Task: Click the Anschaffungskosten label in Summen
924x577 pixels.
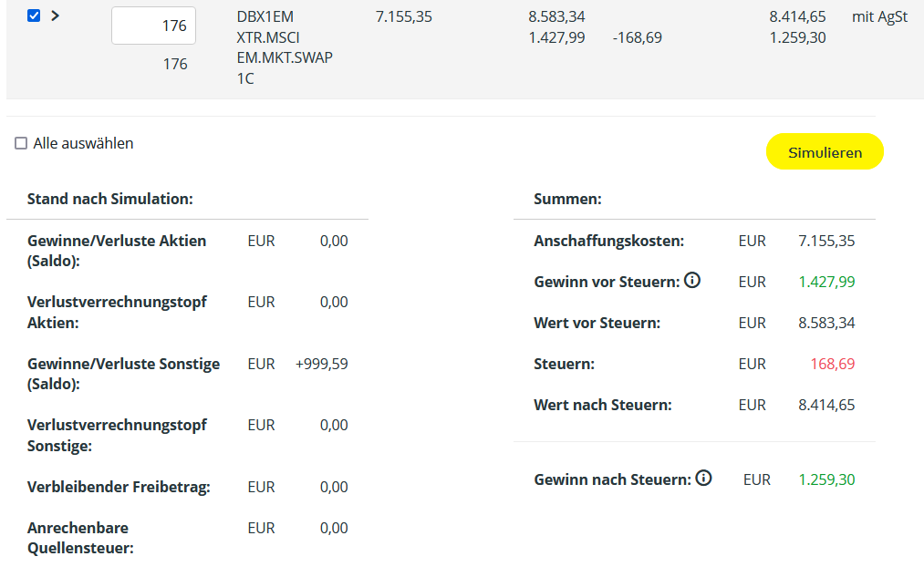Action: point(608,241)
